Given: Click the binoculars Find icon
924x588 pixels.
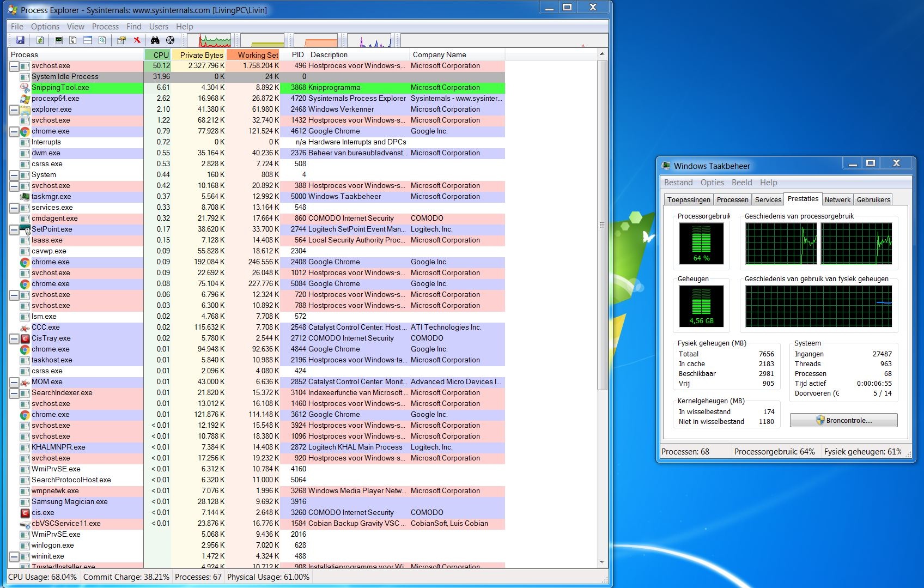Looking at the screenshot, I should point(155,40).
